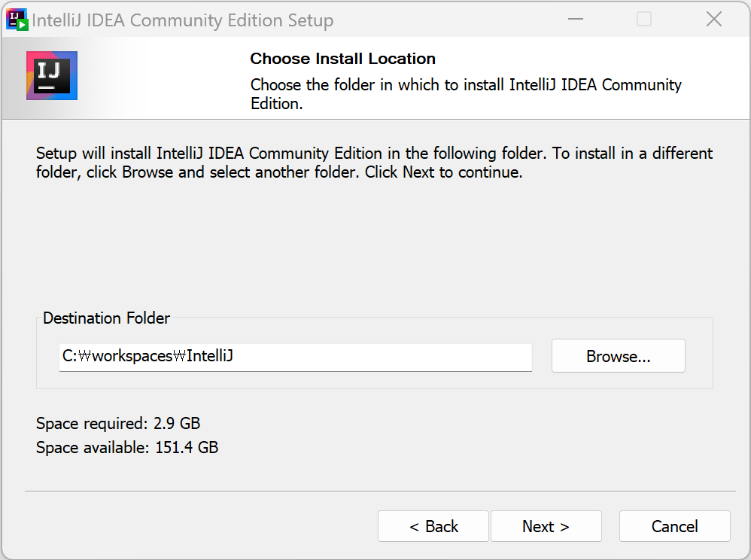Return with the Back button
This screenshot has width=751, height=560.
433,526
